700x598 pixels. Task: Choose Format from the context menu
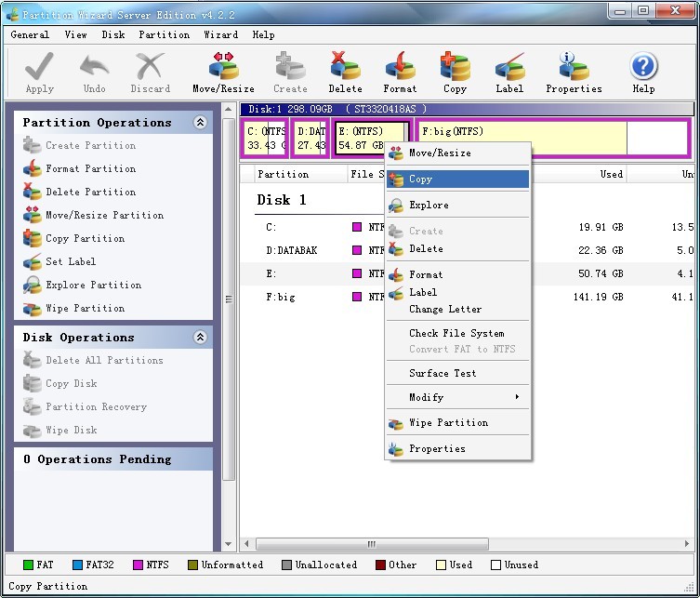tap(457, 274)
